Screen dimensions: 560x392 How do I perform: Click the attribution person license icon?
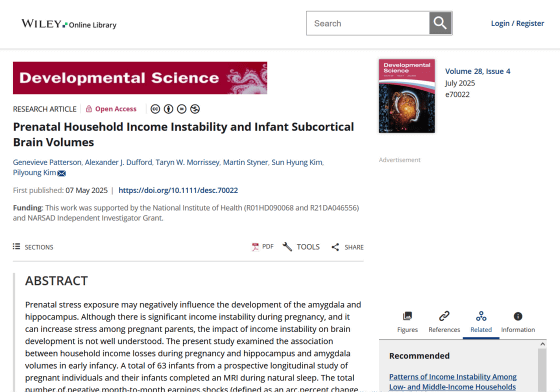pos(168,109)
